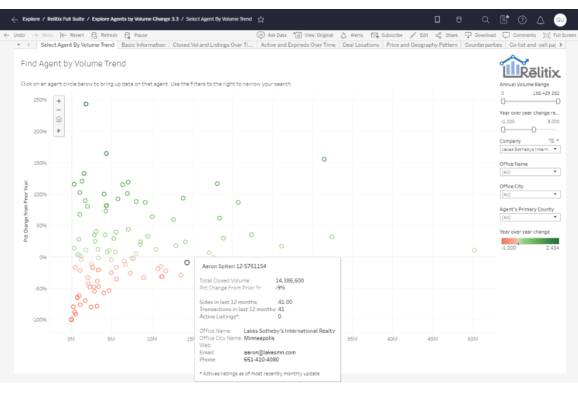This screenshot has height=403, width=578.
Task: Click the zoom in plus on chart
Action: [59, 101]
